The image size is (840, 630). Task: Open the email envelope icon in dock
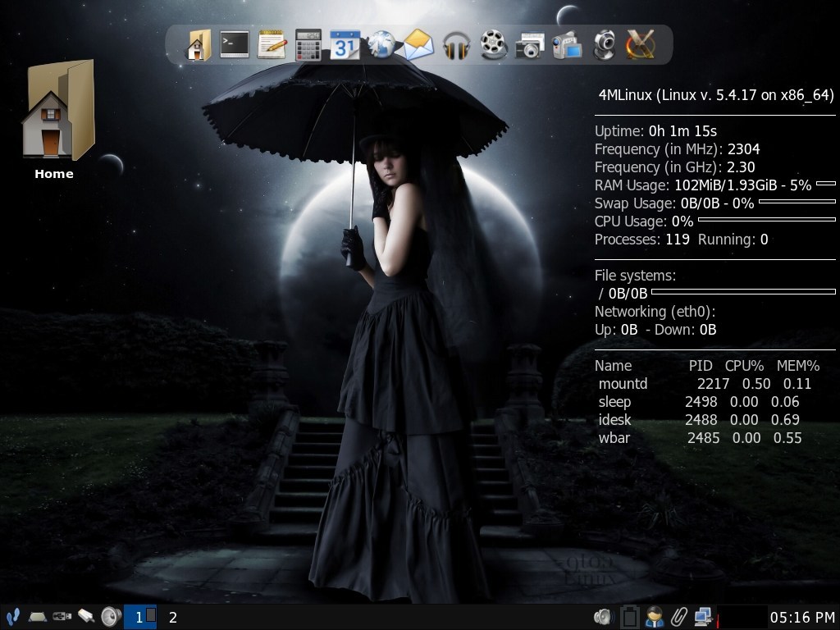(x=418, y=44)
